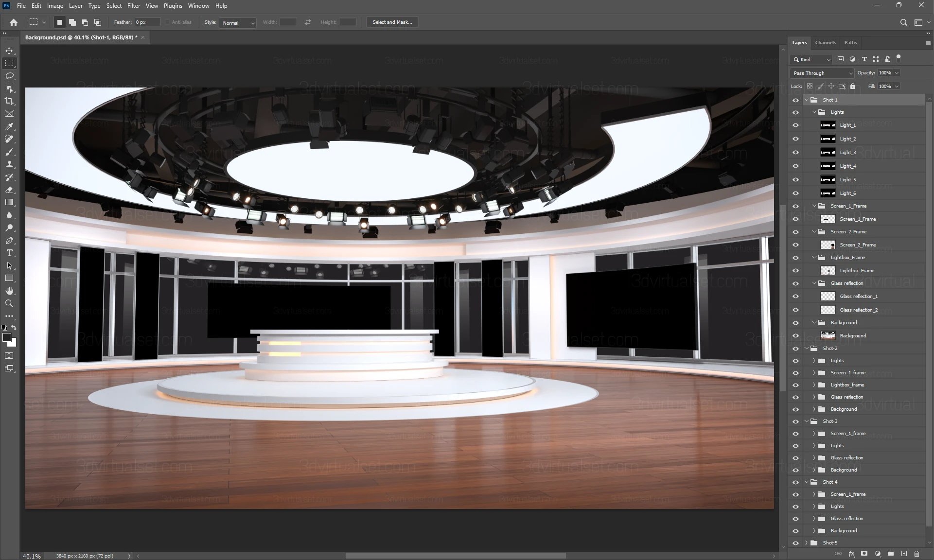Select the Zoom tool in toolbar
Screen dimensions: 934x560
pyautogui.click(x=9, y=303)
